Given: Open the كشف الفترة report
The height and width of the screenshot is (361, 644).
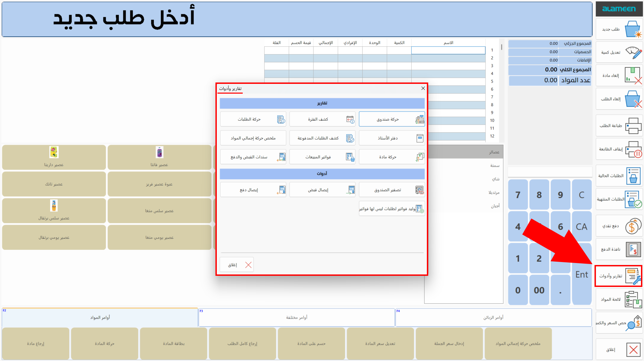Looking at the screenshot, I should point(322,119).
